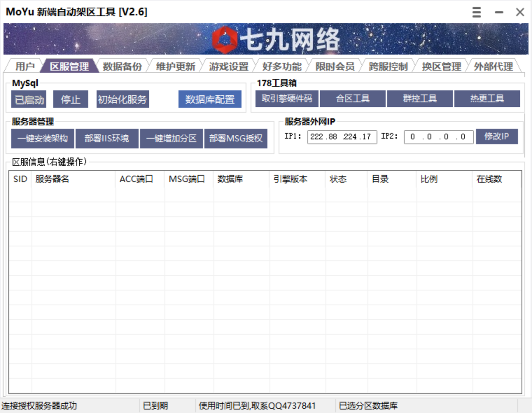Viewport: 532px width, 413px height.
Task: Open the 群控工具 tool
Action: [x=420, y=98]
